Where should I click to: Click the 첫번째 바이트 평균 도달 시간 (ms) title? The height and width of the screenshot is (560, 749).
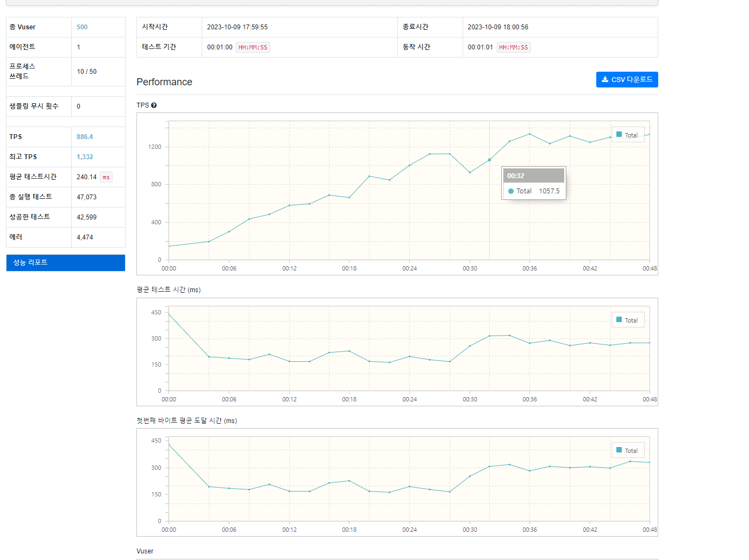tap(186, 421)
